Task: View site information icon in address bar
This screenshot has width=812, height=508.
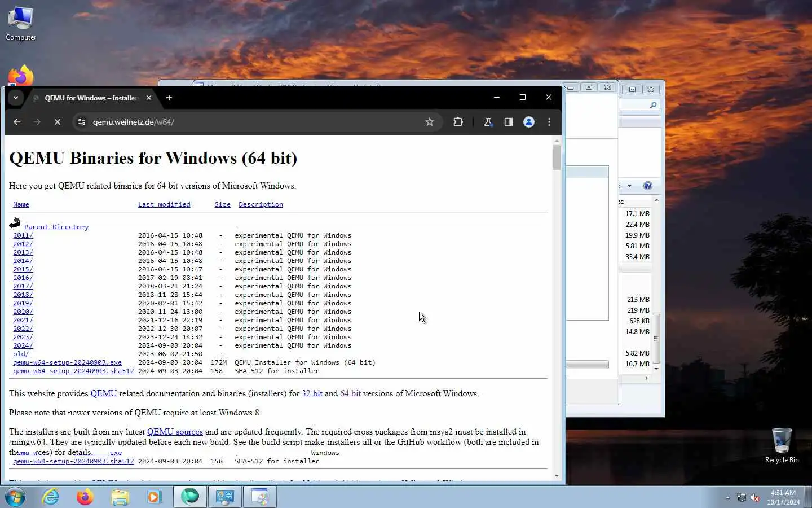Action: coord(82,122)
